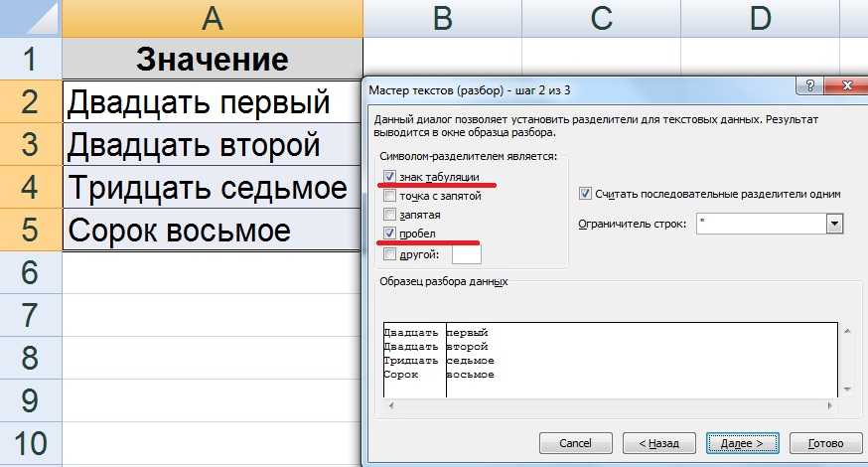Select the cell 'Двадцать первый'
This screenshot has height=467, width=868.
(213, 102)
